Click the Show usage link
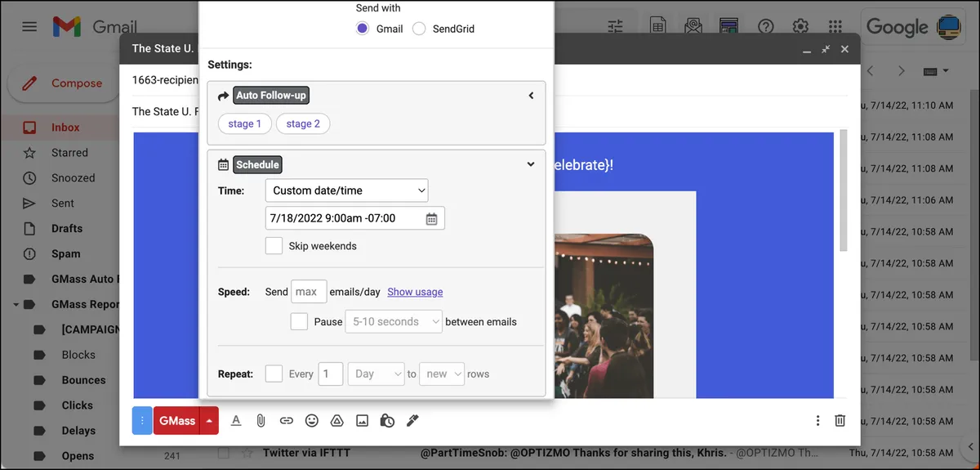Viewport: 980px width, 470px height. point(415,292)
